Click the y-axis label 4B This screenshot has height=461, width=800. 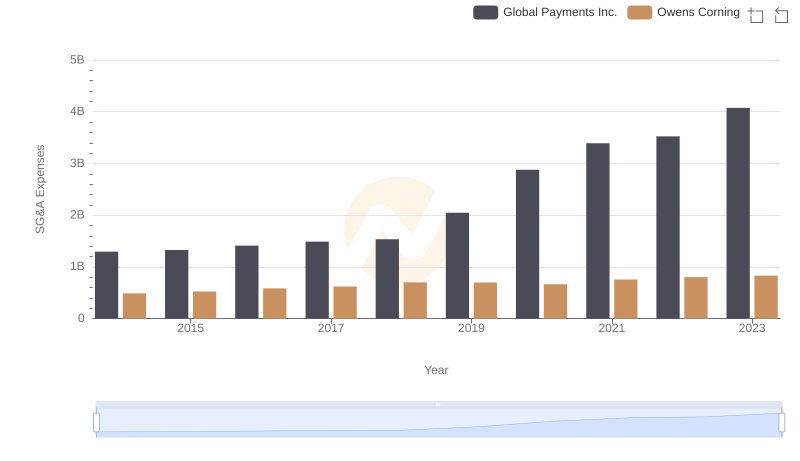pos(77,111)
